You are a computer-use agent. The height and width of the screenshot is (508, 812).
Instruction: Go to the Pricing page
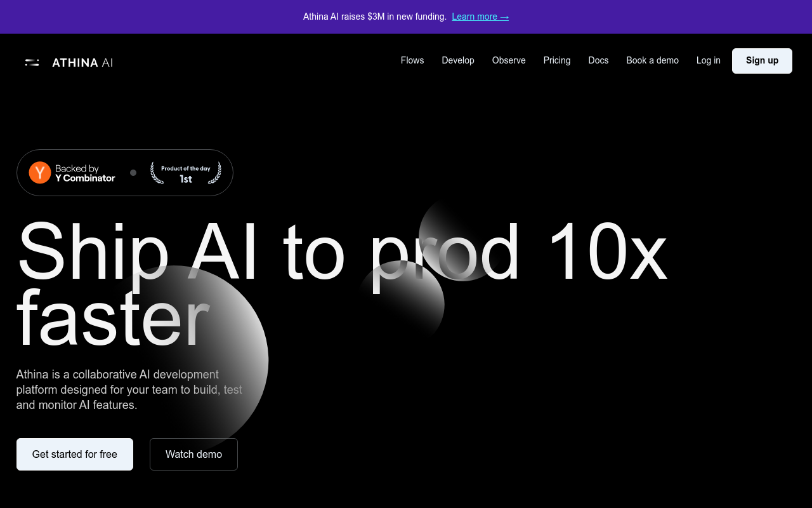[557, 60]
